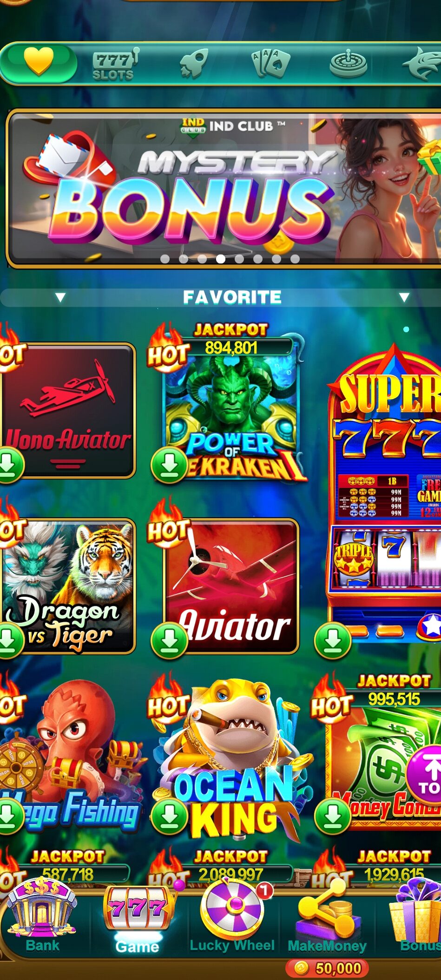The image size is (441, 980).
Task: Open the Lucky Wheel
Action: [x=232, y=917]
